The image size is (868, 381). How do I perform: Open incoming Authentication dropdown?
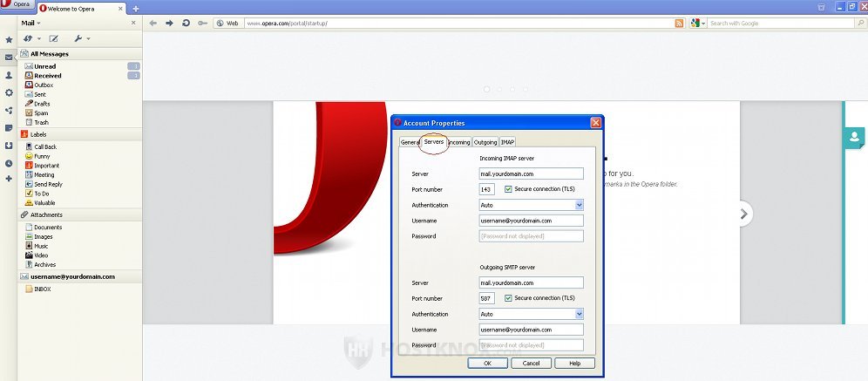pyautogui.click(x=579, y=205)
